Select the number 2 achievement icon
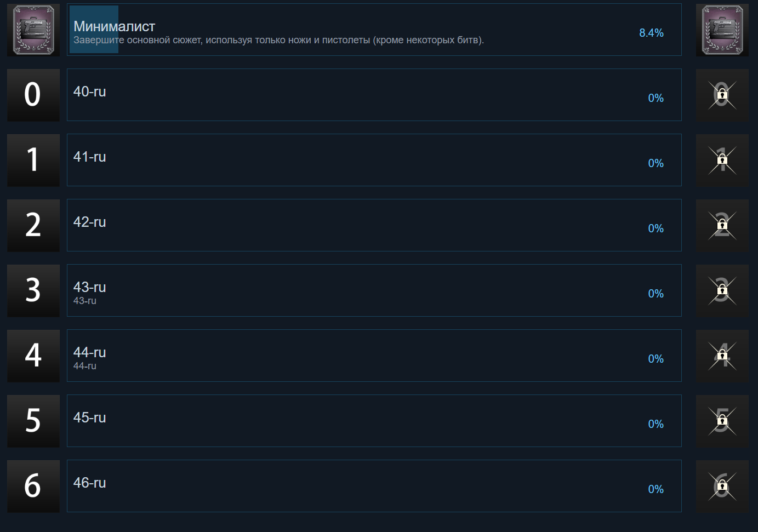758x532 pixels. click(x=33, y=225)
